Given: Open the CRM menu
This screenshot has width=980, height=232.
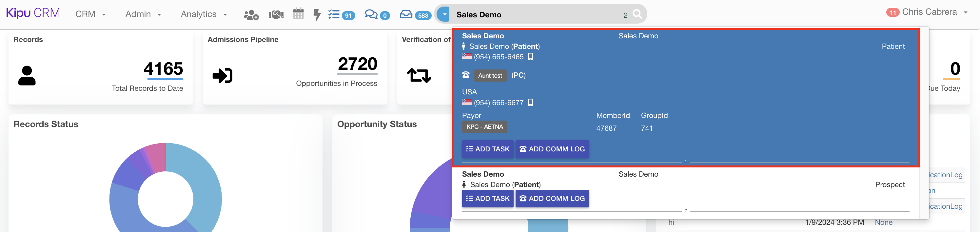Looking at the screenshot, I should click(90, 14).
